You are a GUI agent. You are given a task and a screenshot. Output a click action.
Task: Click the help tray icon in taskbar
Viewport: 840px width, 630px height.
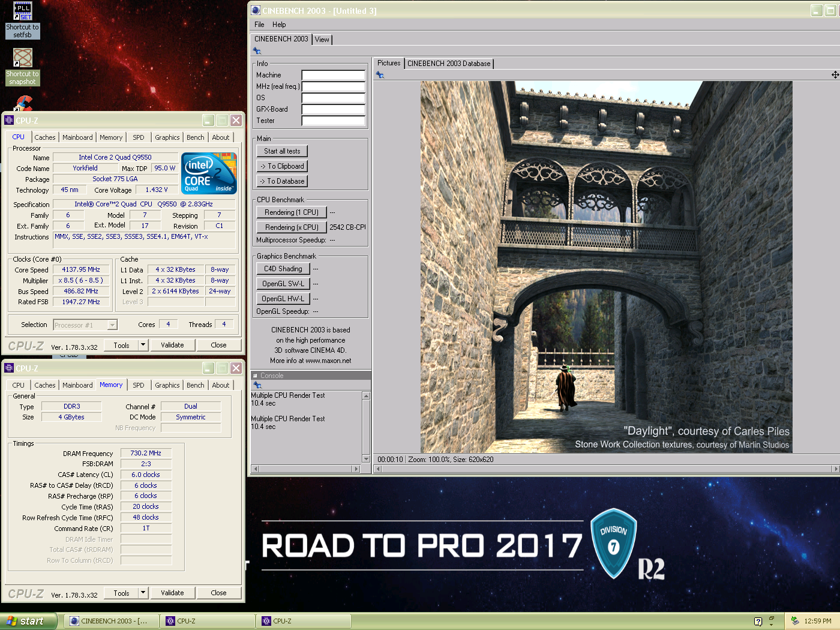tap(758, 621)
